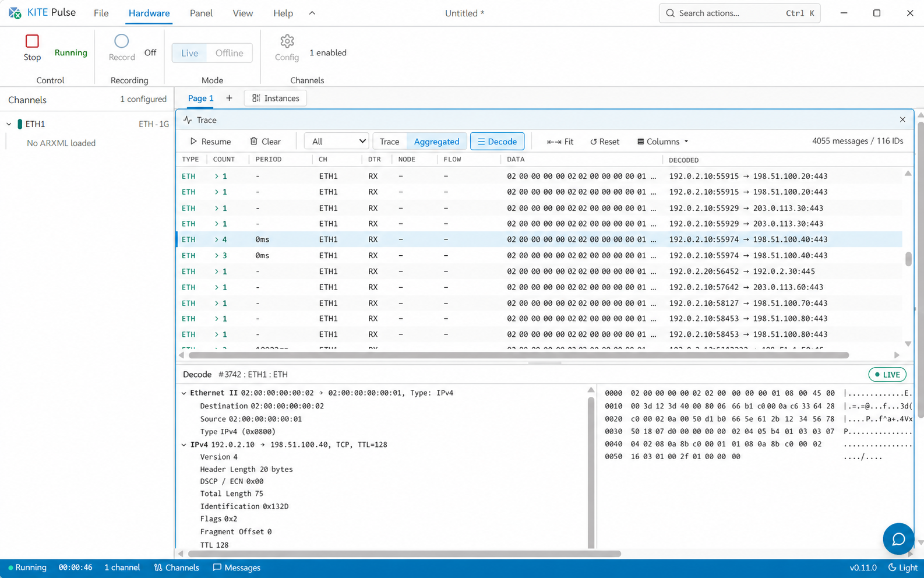Select Offline mode

coord(229,52)
